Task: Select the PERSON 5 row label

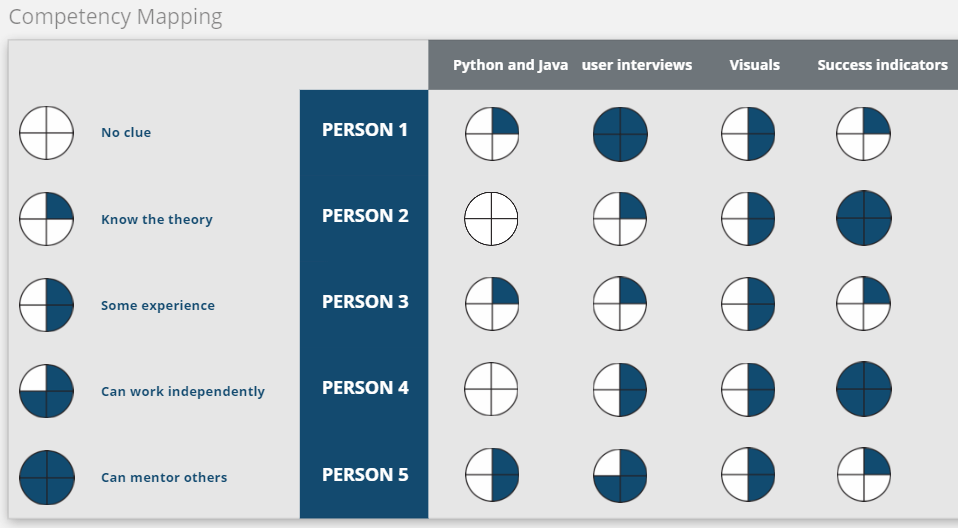Action: point(365,475)
